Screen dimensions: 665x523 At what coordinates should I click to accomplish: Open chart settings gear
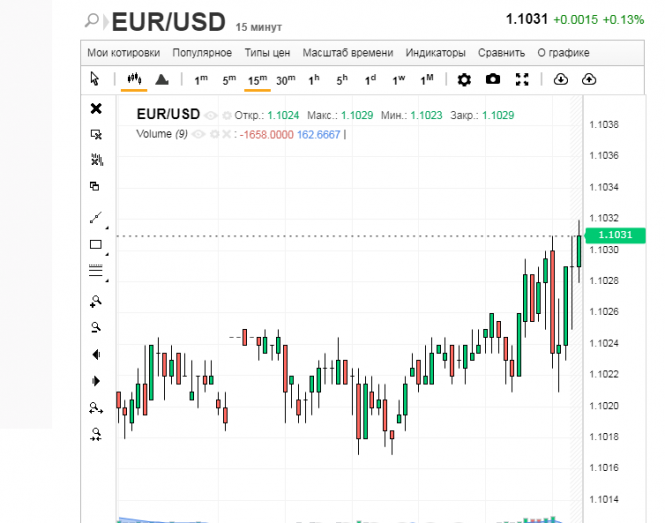point(464,79)
